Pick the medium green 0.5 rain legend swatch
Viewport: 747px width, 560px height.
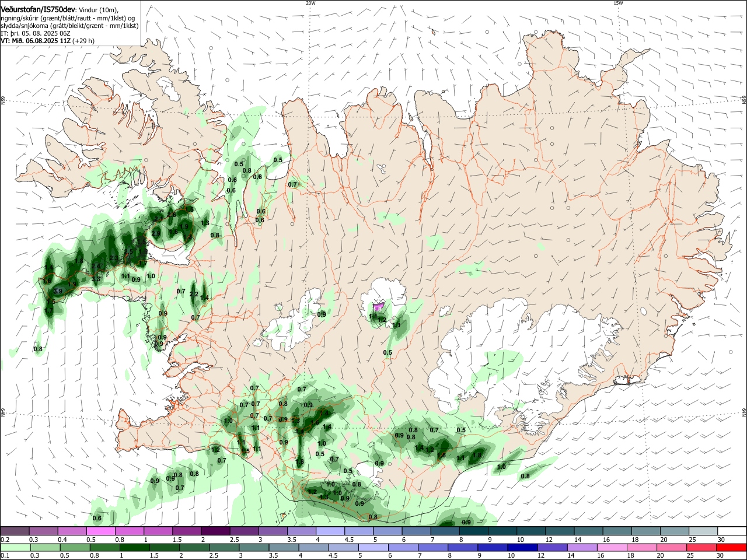[x=75, y=547]
